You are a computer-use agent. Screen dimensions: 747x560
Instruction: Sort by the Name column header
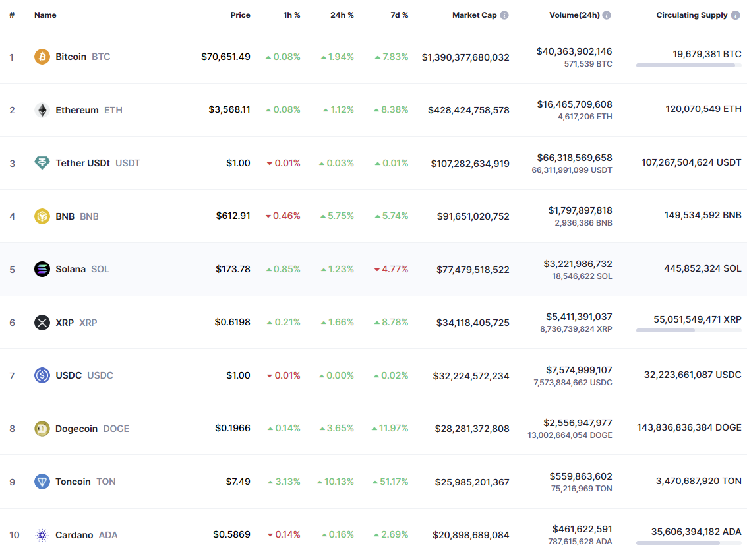45,15
